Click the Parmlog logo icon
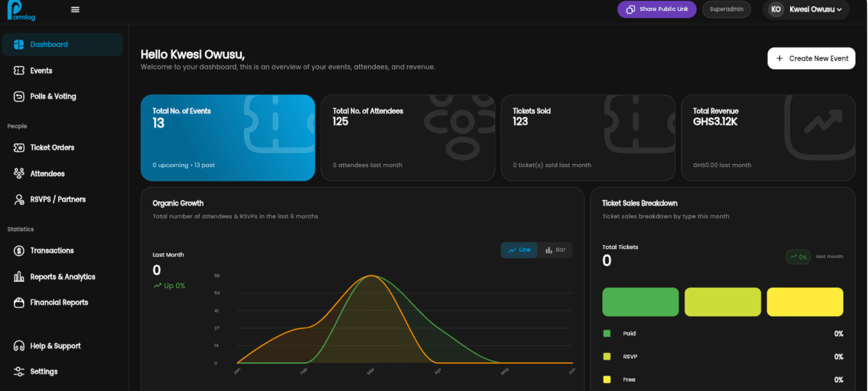The width and height of the screenshot is (868, 391). click(21, 10)
